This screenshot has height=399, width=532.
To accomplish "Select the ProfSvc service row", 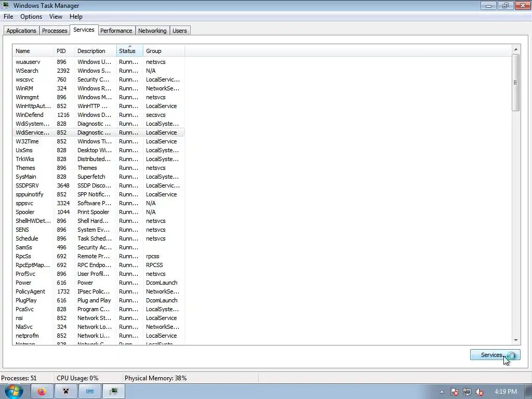I will [x=99, y=273].
